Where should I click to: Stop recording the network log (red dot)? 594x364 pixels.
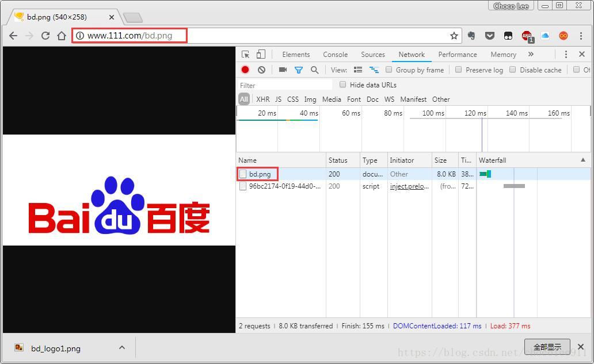[x=245, y=70]
